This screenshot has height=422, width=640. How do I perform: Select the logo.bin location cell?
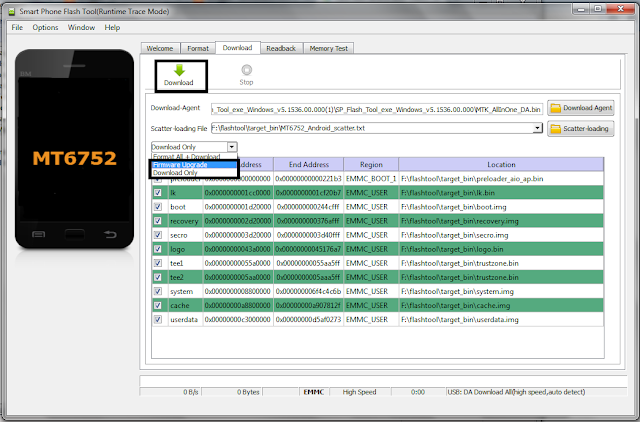pos(501,249)
